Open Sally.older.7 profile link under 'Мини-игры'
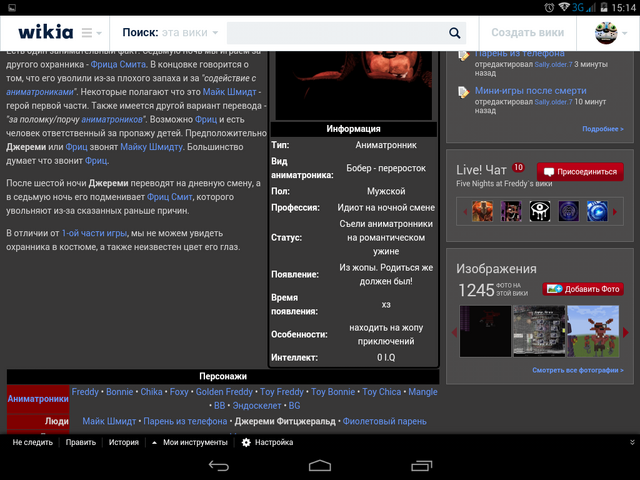Screen dimensions: 640x480 coord(553,102)
